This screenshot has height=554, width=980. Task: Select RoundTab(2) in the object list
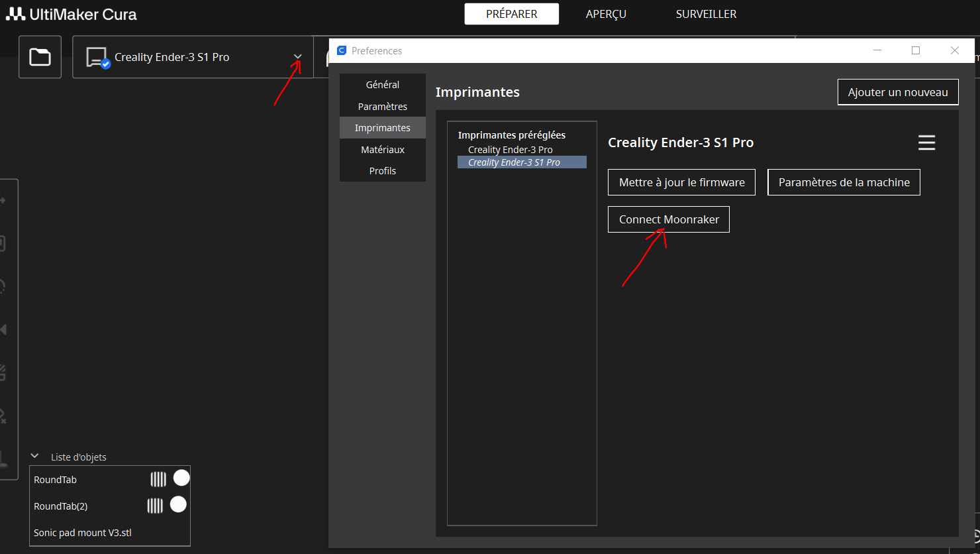[x=61, y=506]
